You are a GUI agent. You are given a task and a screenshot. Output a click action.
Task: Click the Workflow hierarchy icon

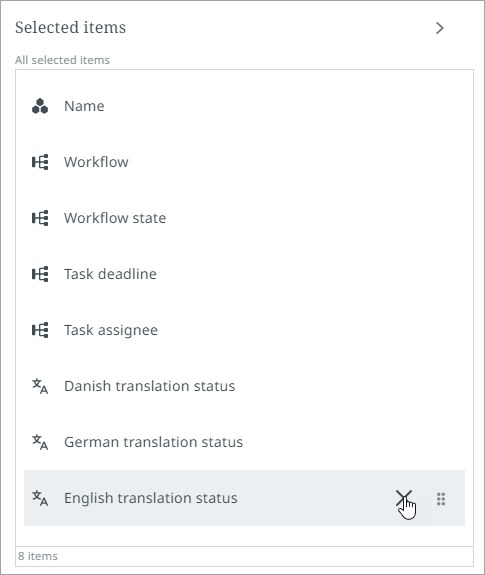(40, 162)
